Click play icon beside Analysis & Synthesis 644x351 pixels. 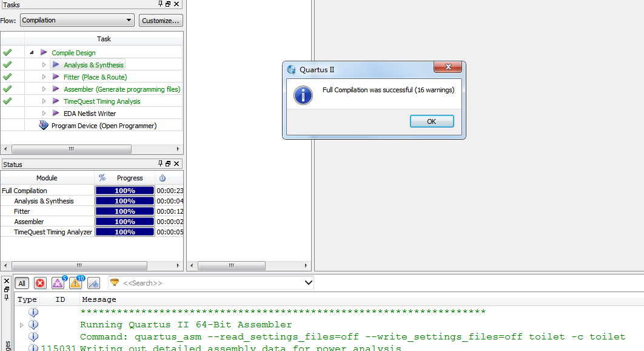[x=56, y=65]
